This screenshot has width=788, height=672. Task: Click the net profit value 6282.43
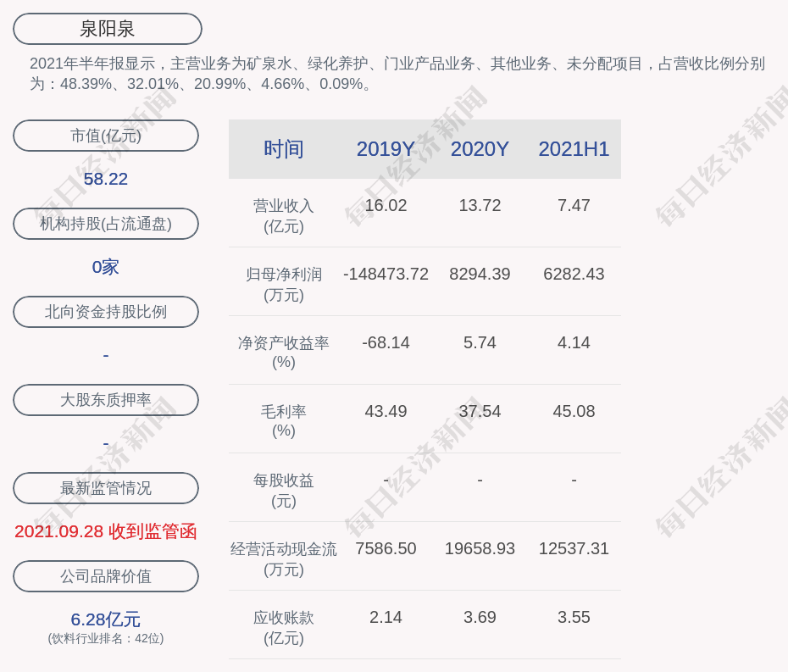[x=574, y=274]
